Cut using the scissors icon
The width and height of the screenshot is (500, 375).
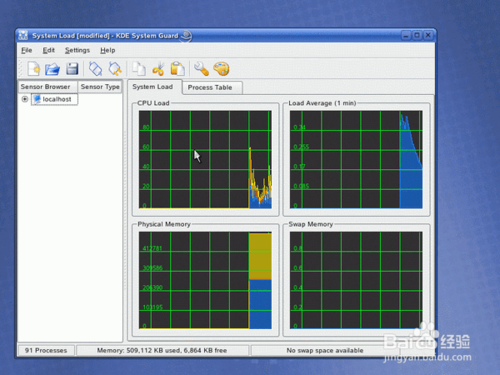158,69
